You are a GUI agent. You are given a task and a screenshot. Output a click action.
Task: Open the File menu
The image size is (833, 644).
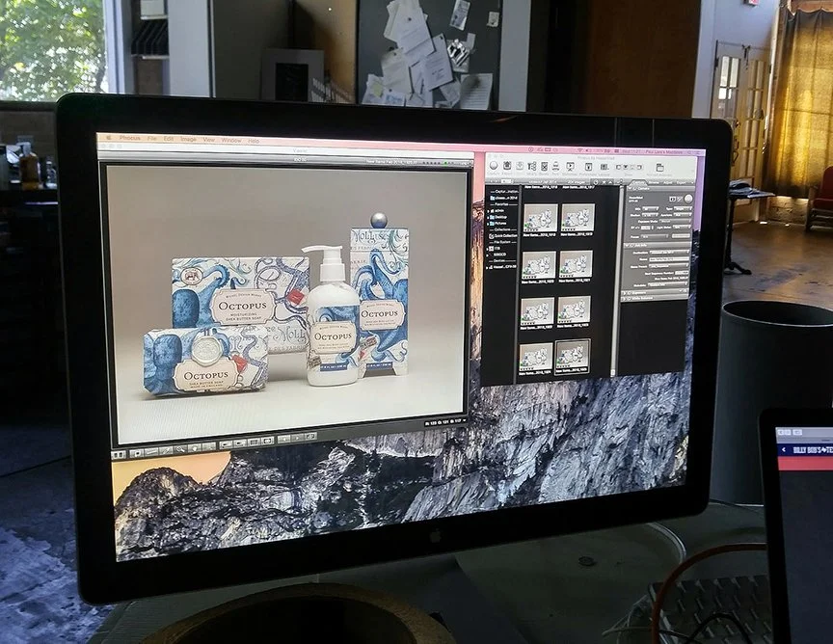[x=152, y=139]
